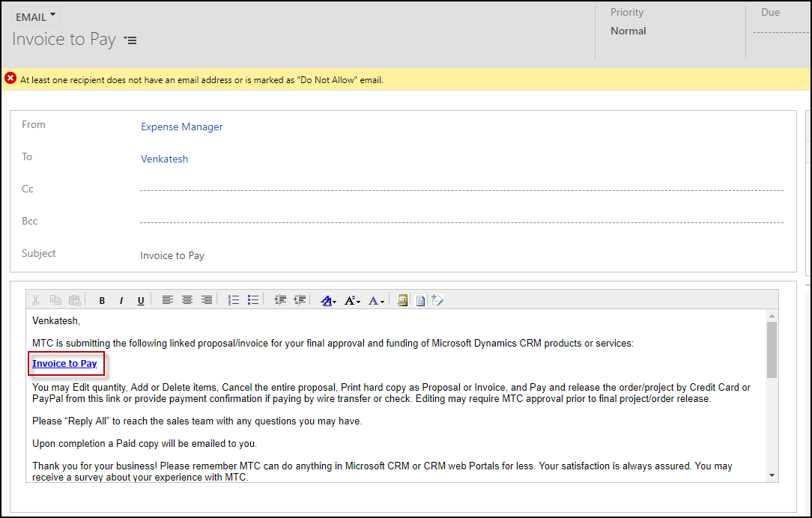Center align the email body text
This screenshot has height=518, width=812.
click(187, 300)
